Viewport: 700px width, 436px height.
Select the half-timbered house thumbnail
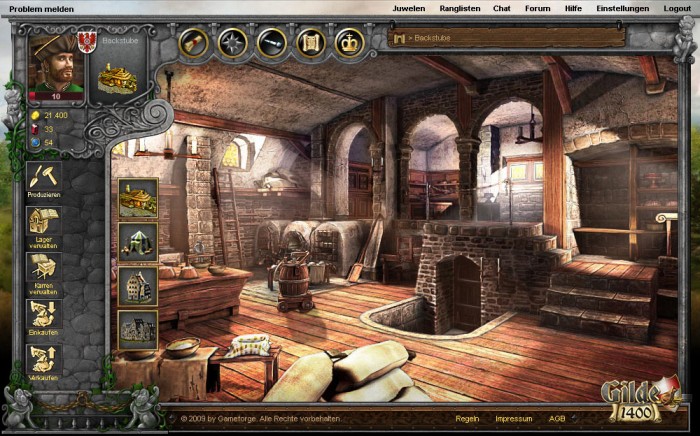138,287
